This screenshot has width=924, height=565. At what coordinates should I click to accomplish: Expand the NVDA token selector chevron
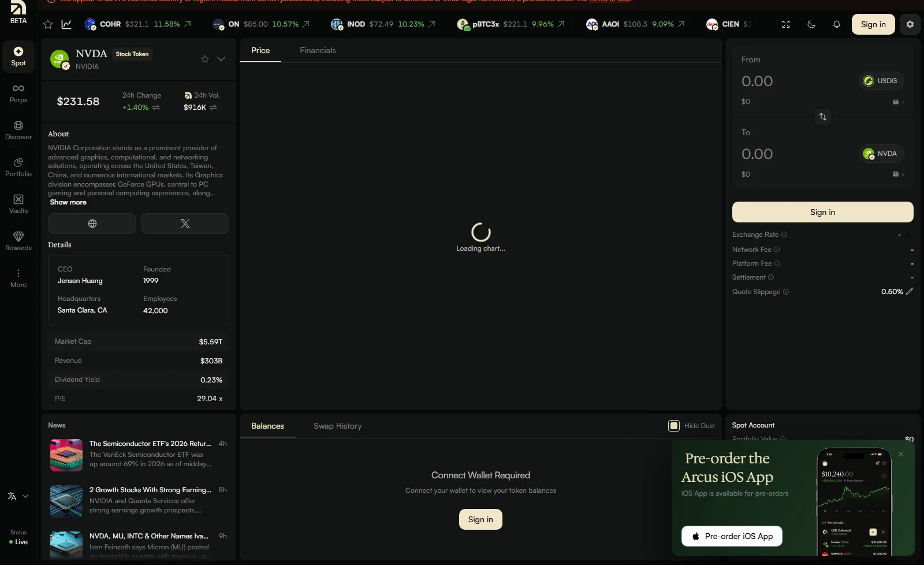[x=221, y=59]
